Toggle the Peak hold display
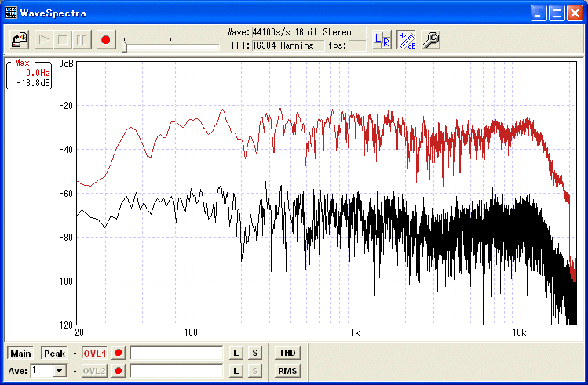Image resolution: width=588 pixels, height=385 pixels. click(54, 354)
